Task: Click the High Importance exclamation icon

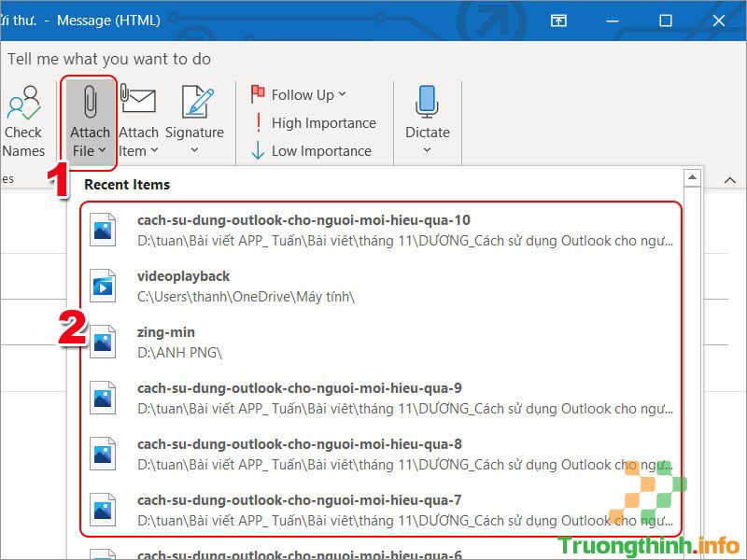Action: 259,122
